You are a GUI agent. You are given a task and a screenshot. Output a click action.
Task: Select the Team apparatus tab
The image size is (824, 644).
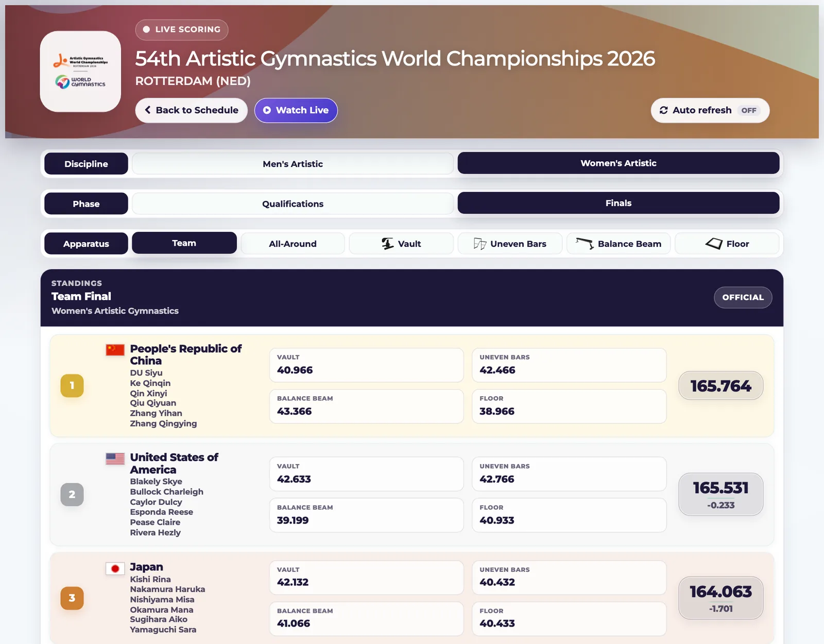click(x=184, y=243)
